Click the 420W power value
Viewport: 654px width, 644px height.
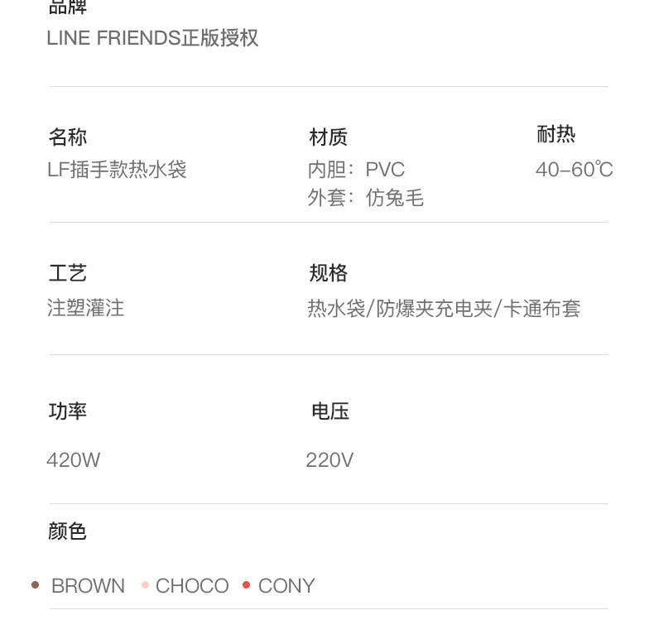[x=74, y=460]
